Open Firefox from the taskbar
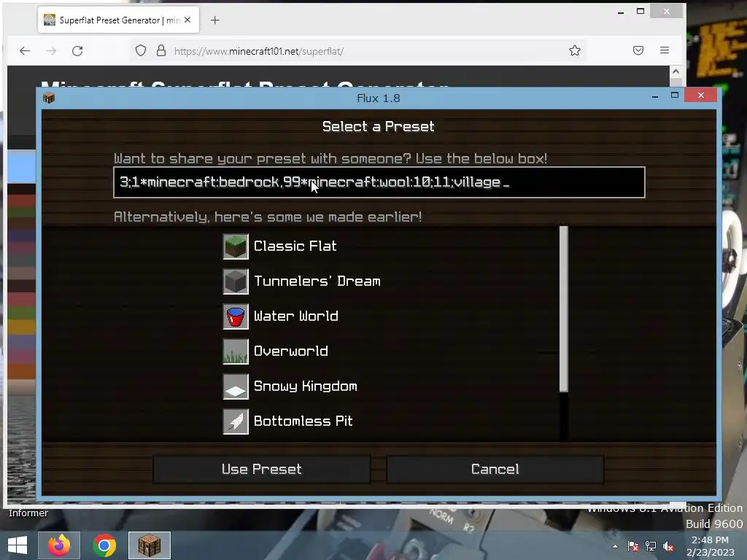The width and height of the screenshot is (747, 560). [59, 545]
